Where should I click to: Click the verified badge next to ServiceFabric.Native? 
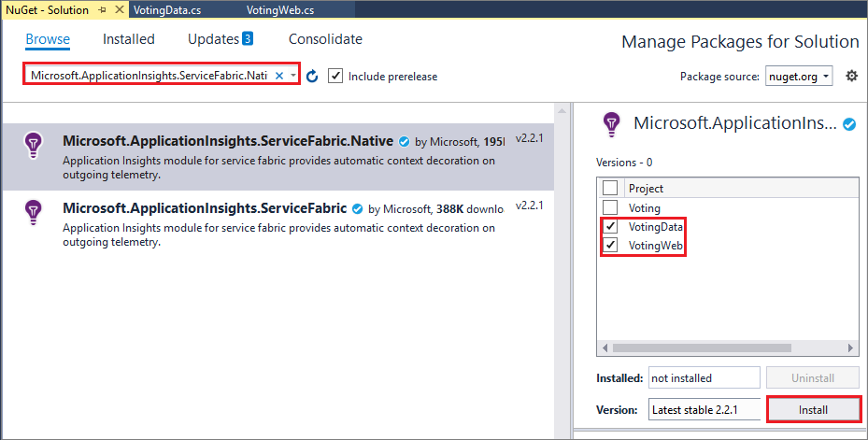405,142
